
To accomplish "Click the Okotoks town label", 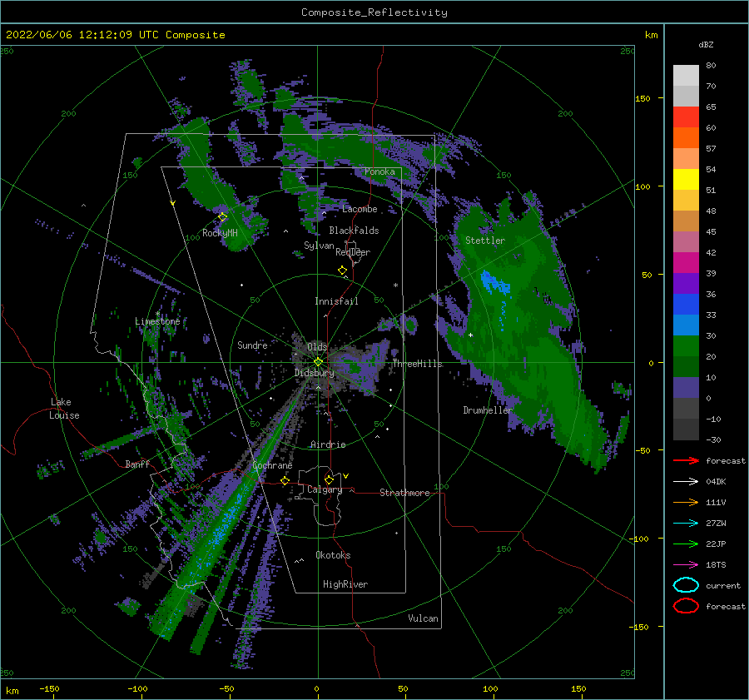I will [x=333, y=555].
